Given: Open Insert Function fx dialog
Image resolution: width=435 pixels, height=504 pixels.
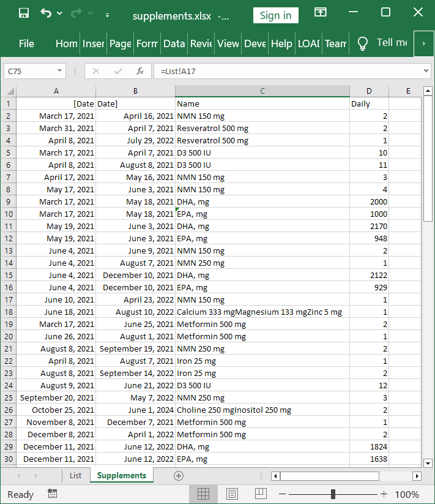Looking at the screenshot, I should point(140,71).
